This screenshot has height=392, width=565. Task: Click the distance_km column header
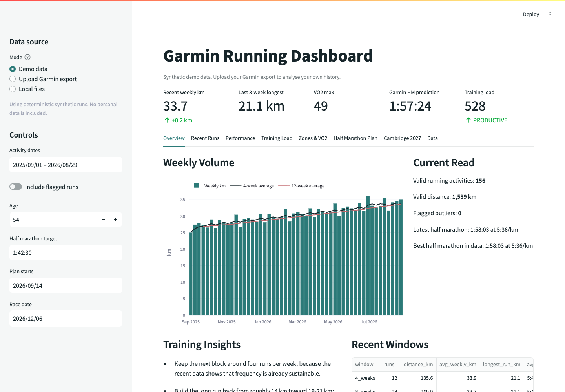tap(418, 364)
